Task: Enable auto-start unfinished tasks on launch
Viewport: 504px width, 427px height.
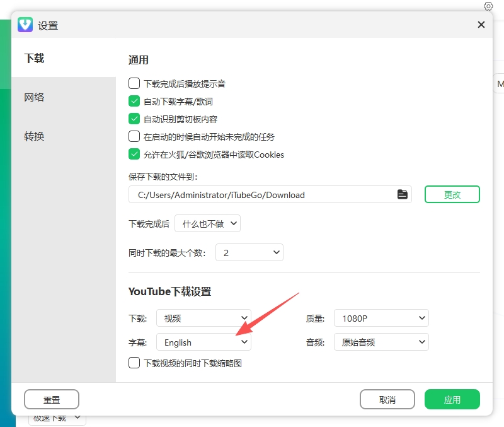Action: (134, 136)
